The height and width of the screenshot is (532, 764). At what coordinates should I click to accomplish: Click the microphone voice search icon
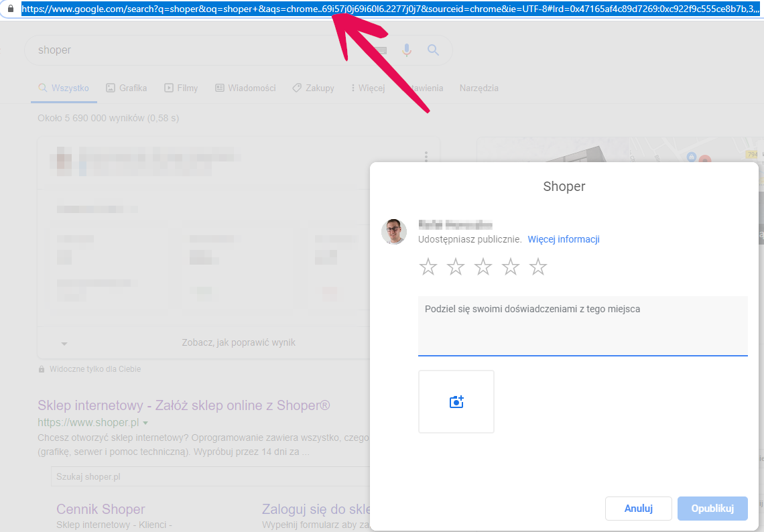(406, 50)
